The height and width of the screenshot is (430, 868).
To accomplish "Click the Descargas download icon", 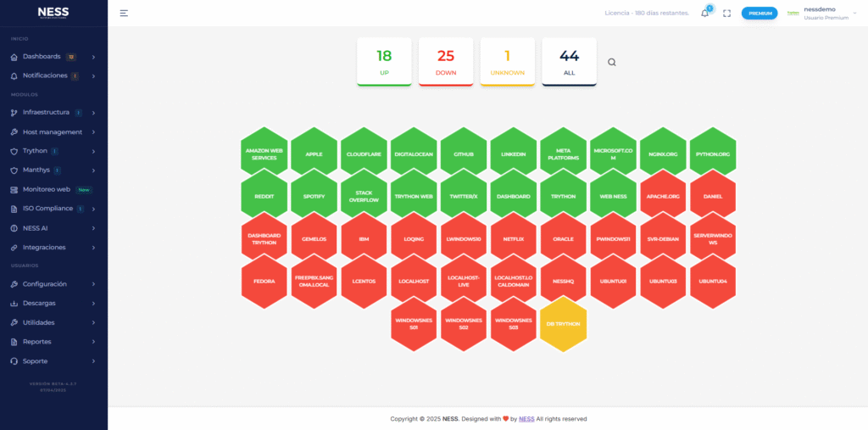I will (x=14, y=304).
